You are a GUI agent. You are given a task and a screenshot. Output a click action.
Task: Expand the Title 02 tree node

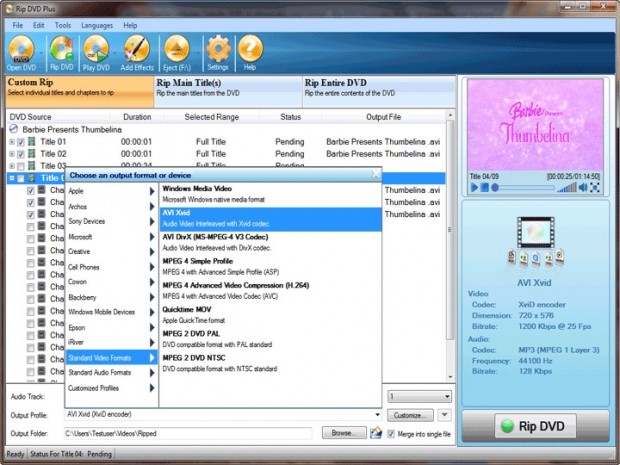12,154
